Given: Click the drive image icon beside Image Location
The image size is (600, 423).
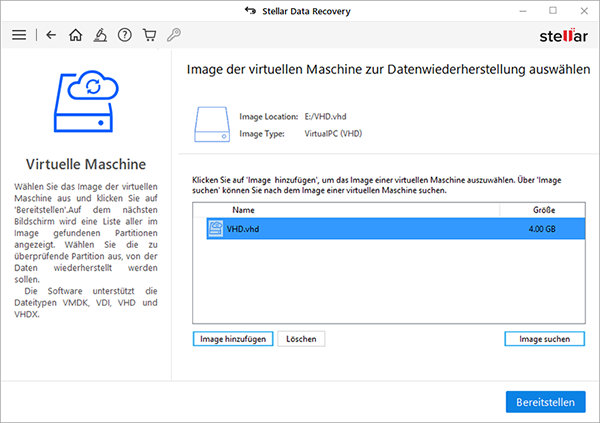Looking at the screenshot, I should [212, 125].
